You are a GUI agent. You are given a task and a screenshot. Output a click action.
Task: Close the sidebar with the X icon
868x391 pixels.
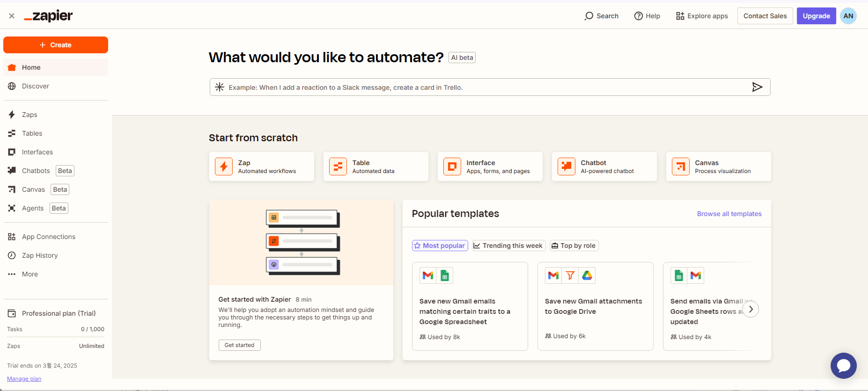[12, 16]
